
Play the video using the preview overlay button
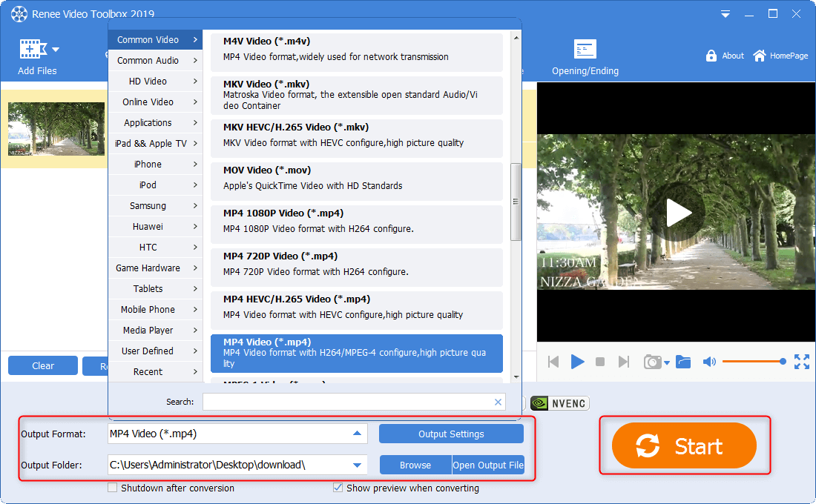(677, 212)
